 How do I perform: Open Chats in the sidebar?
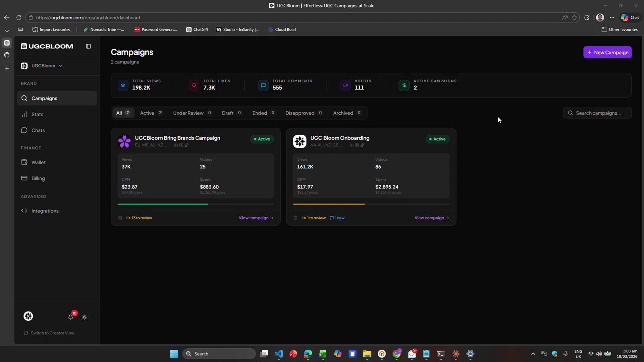pyautogui.click(x=57, y=130)
